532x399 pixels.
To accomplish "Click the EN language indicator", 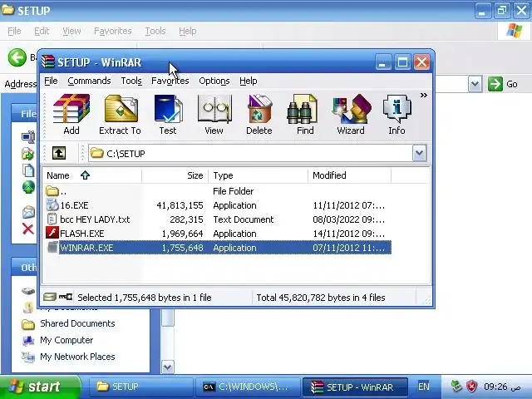I will [x=424, y=387].
